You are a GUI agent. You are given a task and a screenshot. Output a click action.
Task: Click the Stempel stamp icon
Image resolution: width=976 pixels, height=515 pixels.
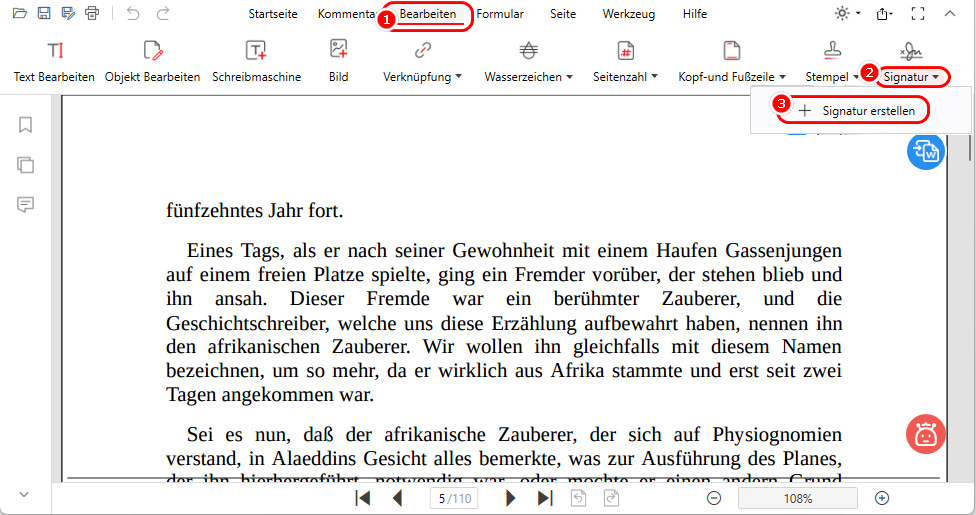tap(832, 50)
